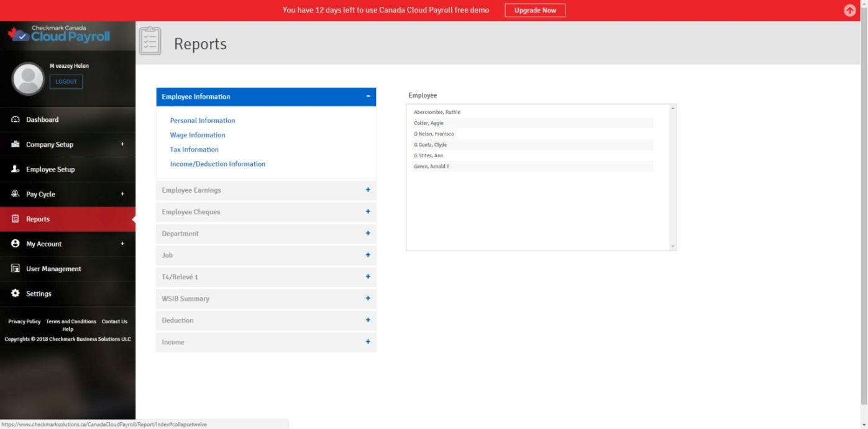868x429 pixels.
Task: Click the employee list scrollbar down arrow
Action: point(672,247)
